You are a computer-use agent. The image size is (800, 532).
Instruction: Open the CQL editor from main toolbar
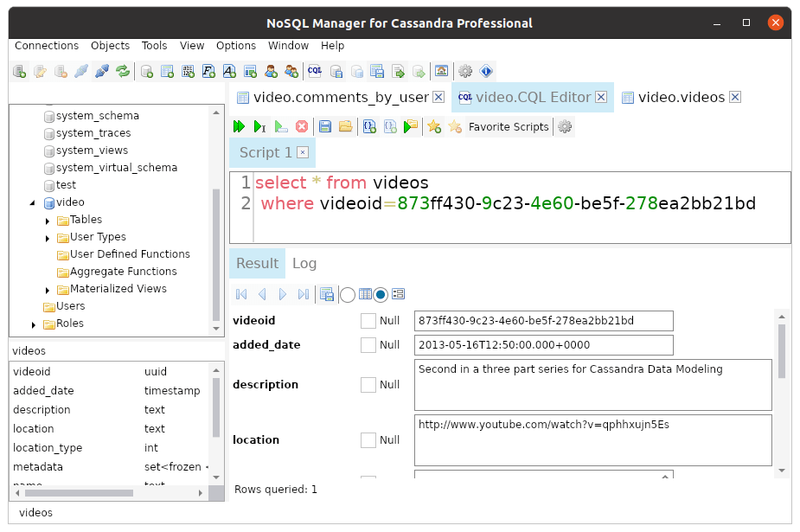(x=315, y=71)
